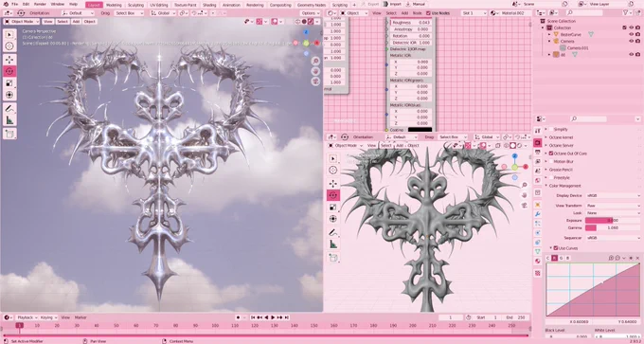The height and width of the screenshot is (344, 644).
Task: Switch to the Shading workspace tab
Action: tap(209, 5)
